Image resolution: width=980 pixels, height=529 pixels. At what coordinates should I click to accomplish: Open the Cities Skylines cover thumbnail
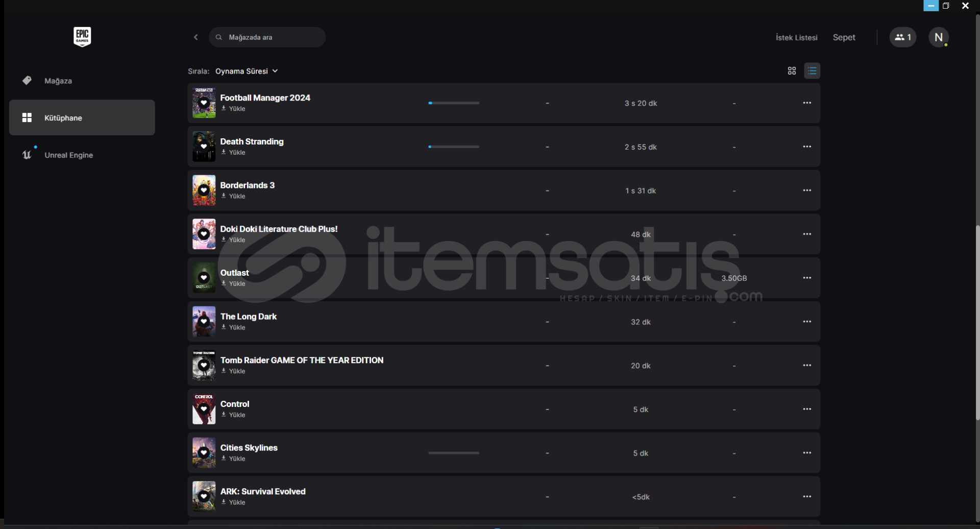(204, 453)
